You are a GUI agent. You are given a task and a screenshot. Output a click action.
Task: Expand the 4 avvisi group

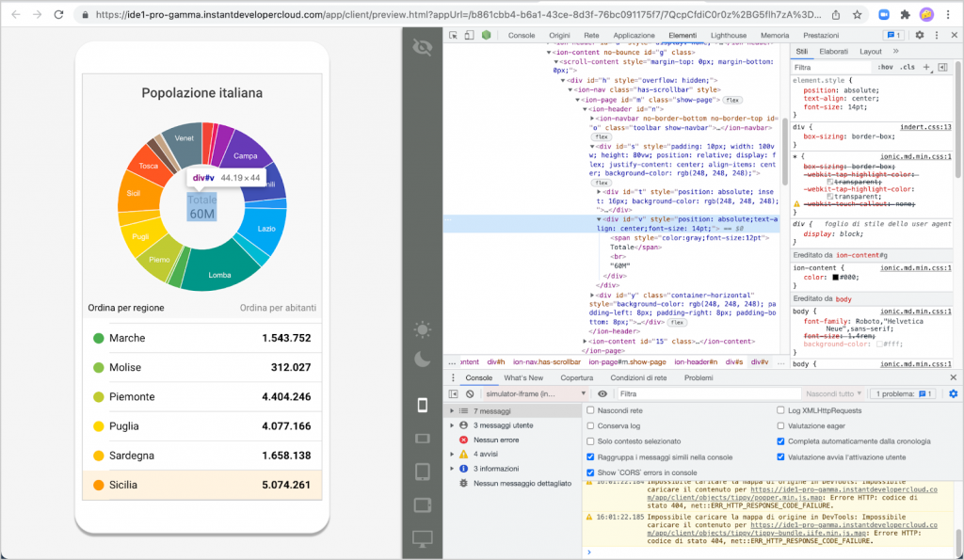click(452, 454)
